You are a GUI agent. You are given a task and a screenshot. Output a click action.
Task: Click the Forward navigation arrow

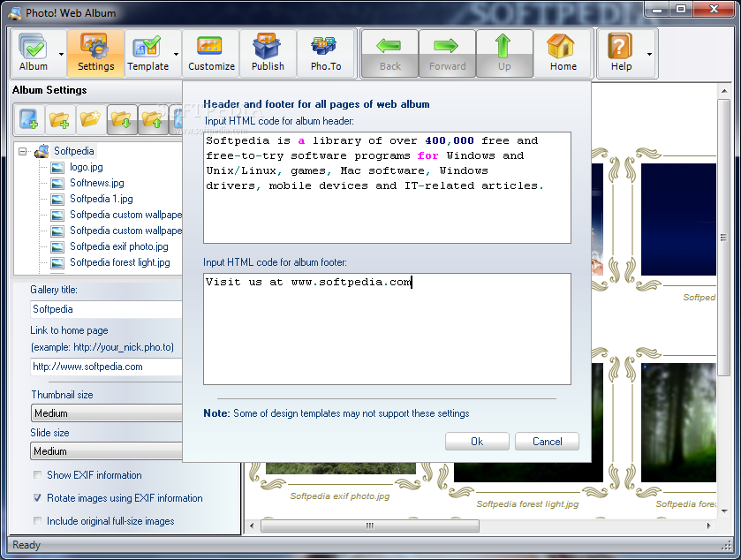click(x=447, y=53)
